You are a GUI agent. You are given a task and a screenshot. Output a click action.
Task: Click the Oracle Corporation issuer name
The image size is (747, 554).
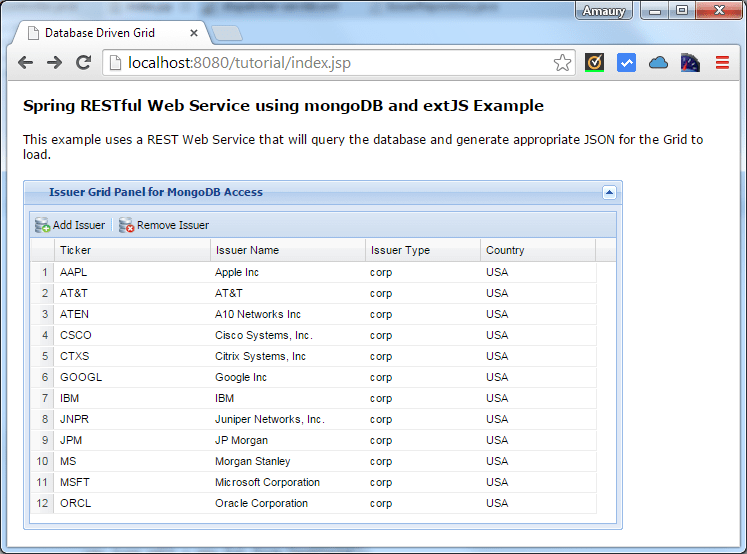[x=261, y=503]
